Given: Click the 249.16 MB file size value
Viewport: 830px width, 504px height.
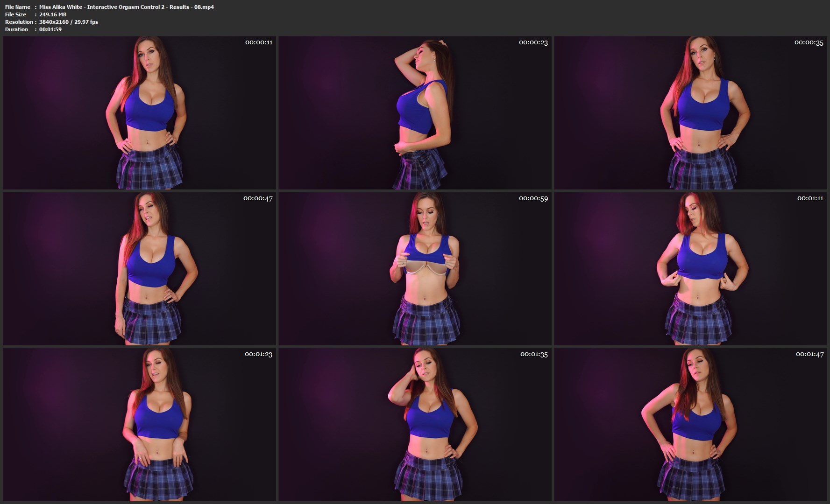Looking at the screenshot, I should (x=53, y=14).
